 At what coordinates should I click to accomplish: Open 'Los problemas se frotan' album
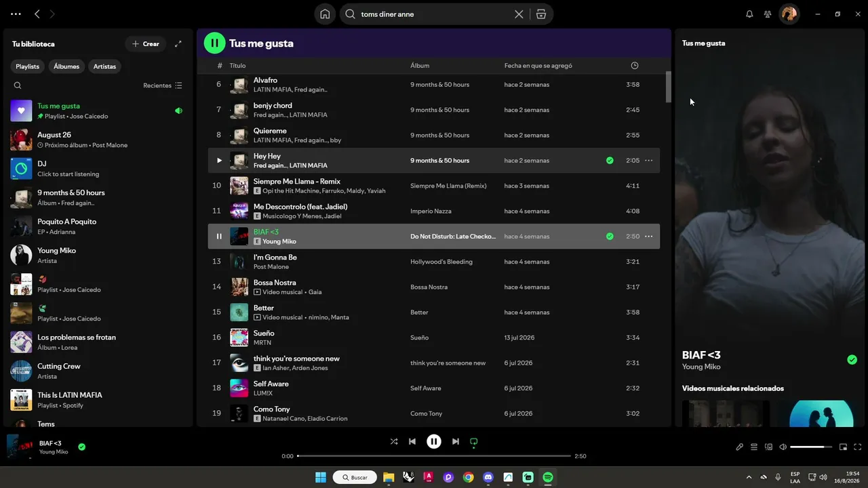[98, 342]
